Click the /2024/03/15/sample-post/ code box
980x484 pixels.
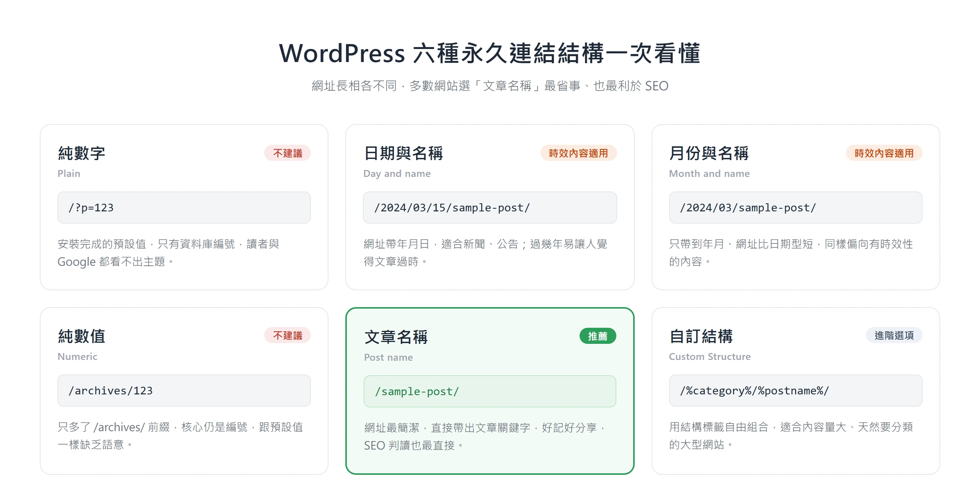coord(490,208)
